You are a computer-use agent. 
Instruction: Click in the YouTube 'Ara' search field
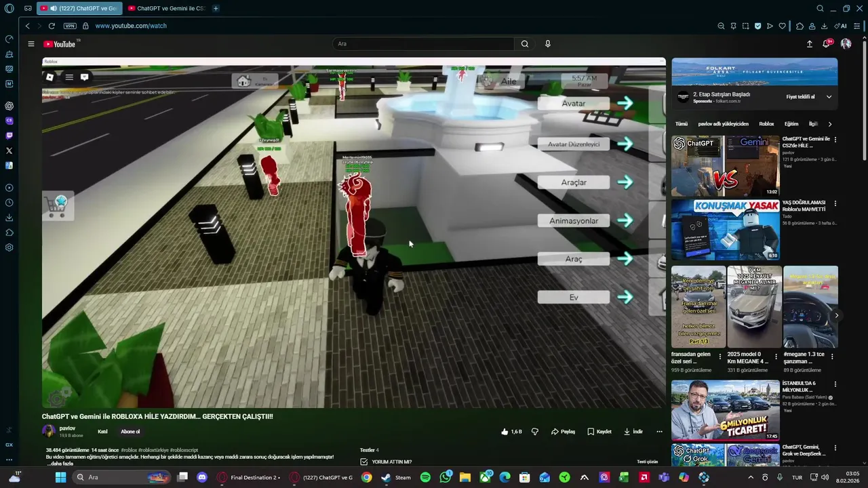[x=424, y=44]
